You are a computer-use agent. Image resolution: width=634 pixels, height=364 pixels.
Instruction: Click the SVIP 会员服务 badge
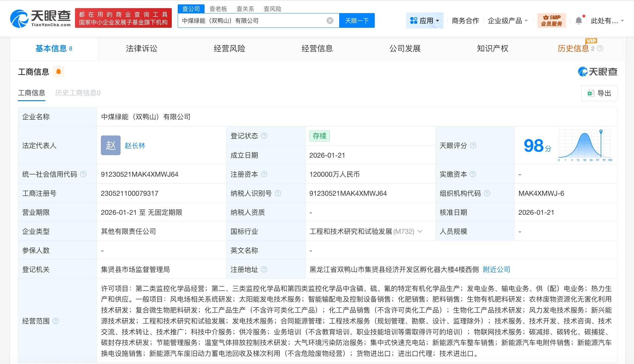pyautogui.click(x=552, y=21)
